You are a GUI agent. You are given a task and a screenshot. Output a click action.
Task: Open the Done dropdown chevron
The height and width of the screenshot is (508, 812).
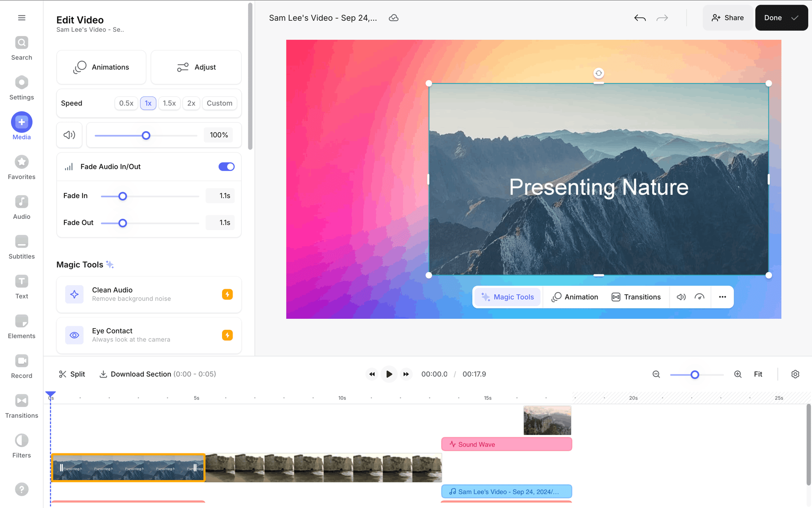click(x=795, y=18)
